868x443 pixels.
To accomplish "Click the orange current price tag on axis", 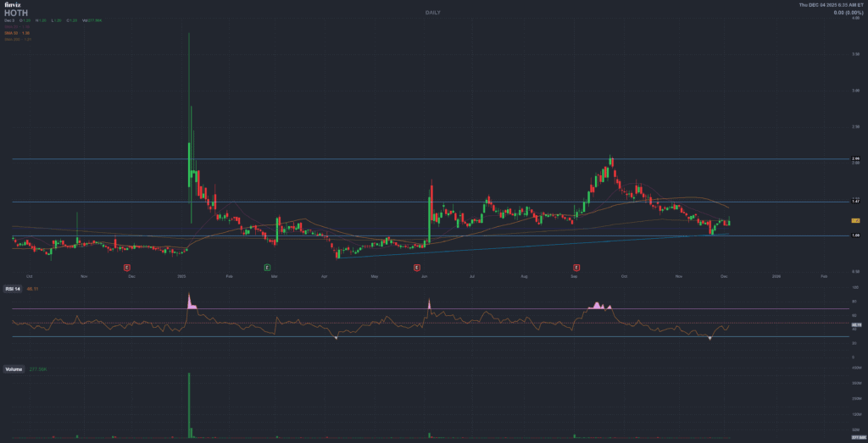I will coord(855,220).
